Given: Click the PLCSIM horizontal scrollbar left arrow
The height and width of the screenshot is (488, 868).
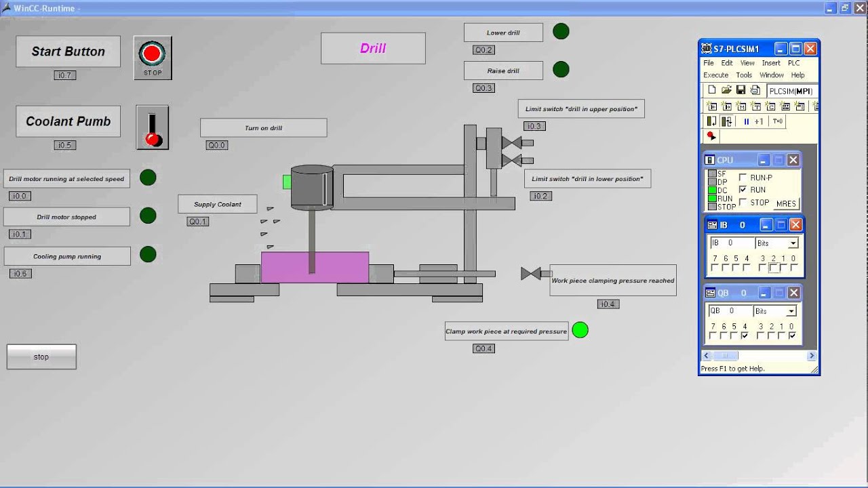Looking at the screenshot, I should click(x=707, y=355).
